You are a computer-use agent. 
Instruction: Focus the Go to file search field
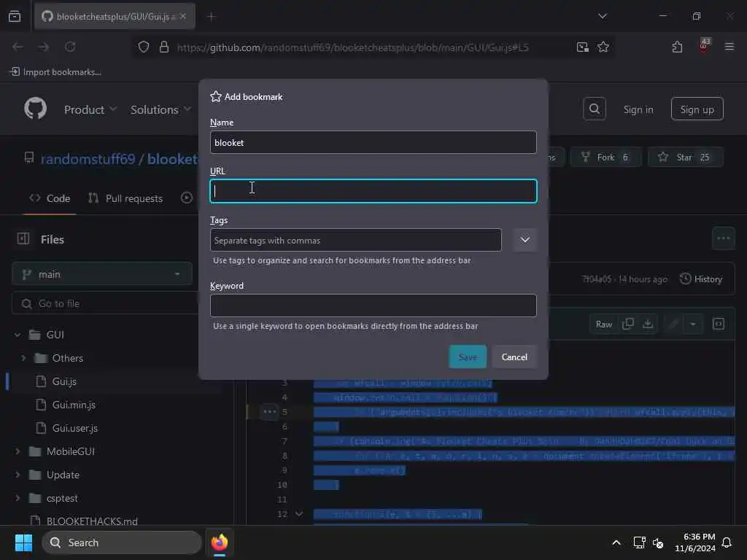[x=106, y=303]
